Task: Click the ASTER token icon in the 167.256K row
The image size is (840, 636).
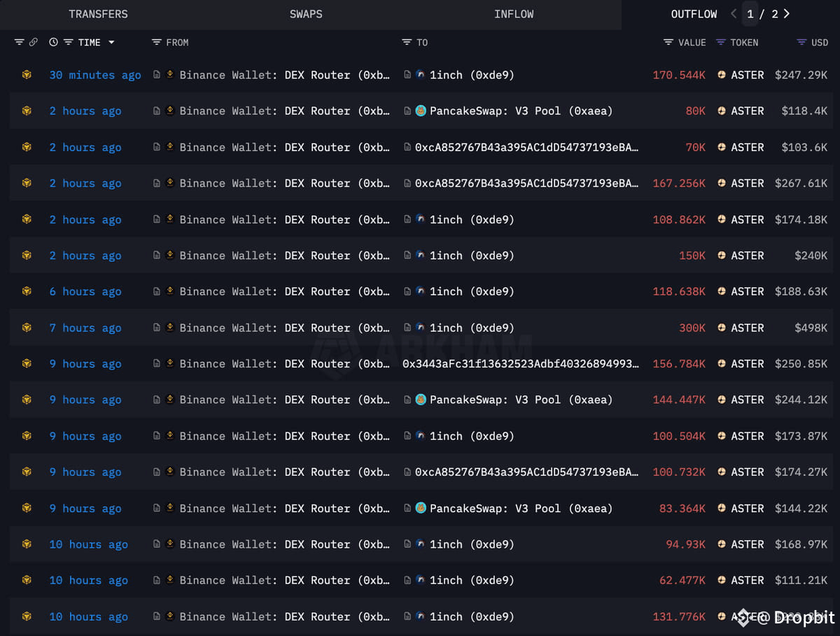Action: [722, 183]
